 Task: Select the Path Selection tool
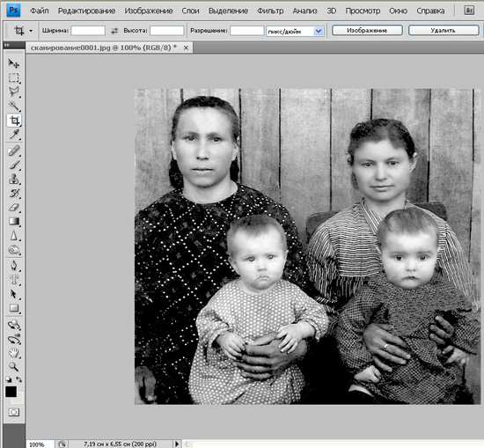pyautogui.click(x=13, y=294)
